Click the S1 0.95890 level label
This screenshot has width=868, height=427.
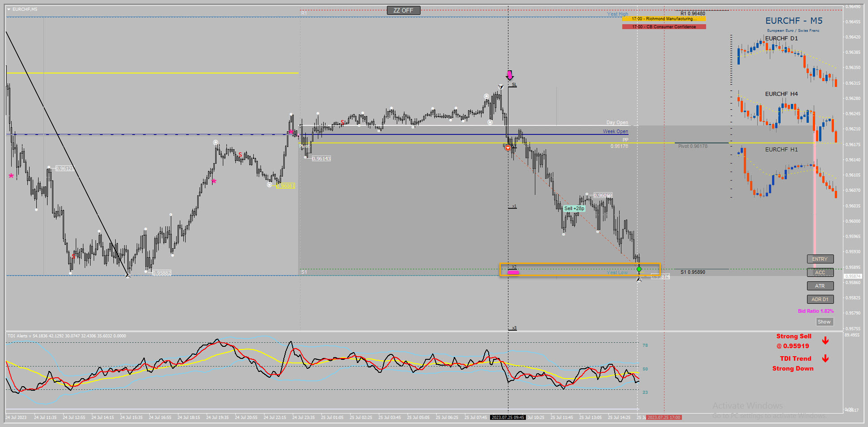[693, 272]
